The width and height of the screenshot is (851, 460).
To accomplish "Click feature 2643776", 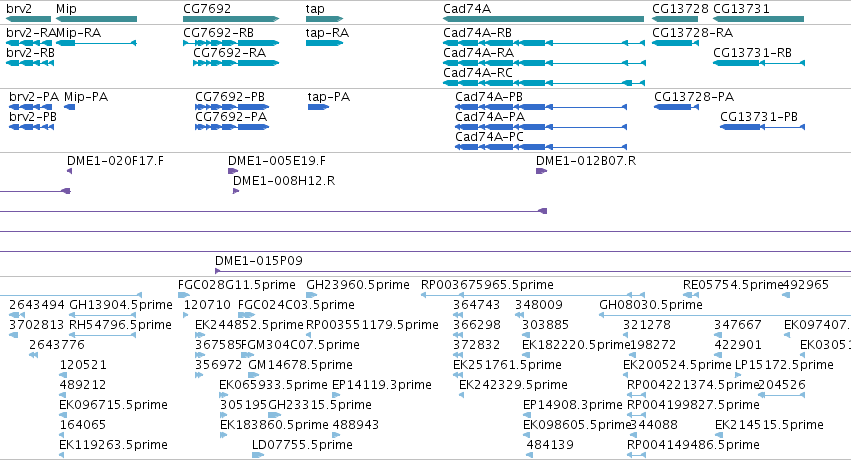I will point(33,355).
